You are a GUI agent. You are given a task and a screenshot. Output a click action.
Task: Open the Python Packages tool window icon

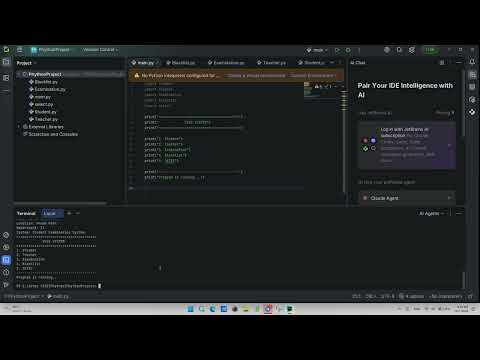tap(6, 235)
